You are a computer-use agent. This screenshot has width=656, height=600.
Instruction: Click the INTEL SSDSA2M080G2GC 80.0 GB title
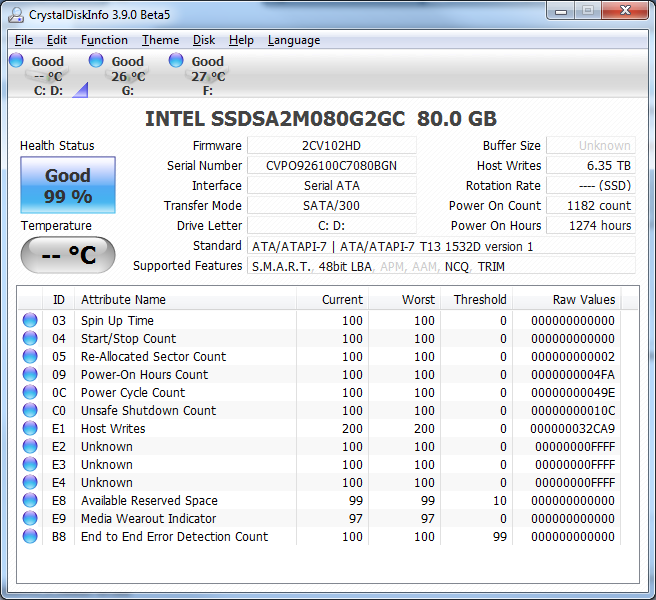[321, 119]
